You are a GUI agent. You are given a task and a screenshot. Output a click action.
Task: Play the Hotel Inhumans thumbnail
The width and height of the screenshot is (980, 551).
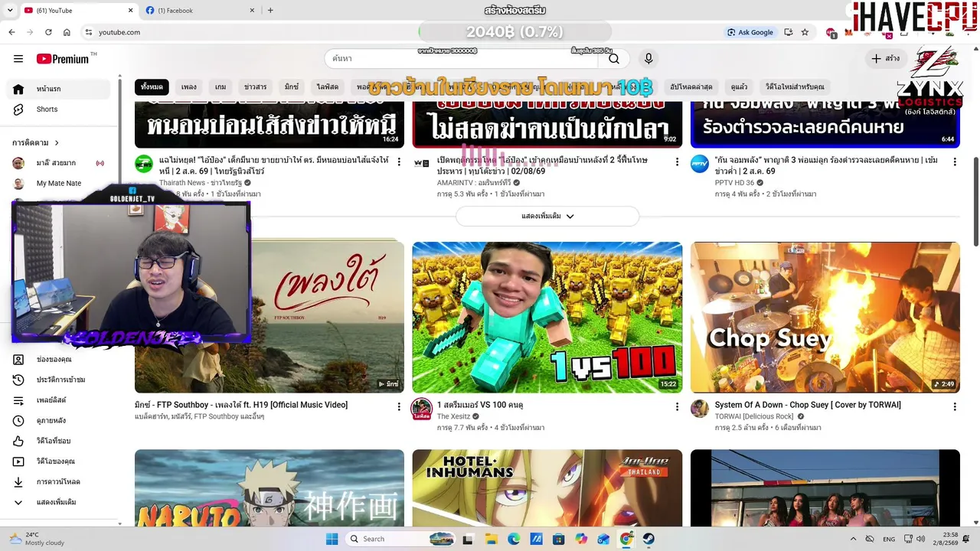pos(547,487)
